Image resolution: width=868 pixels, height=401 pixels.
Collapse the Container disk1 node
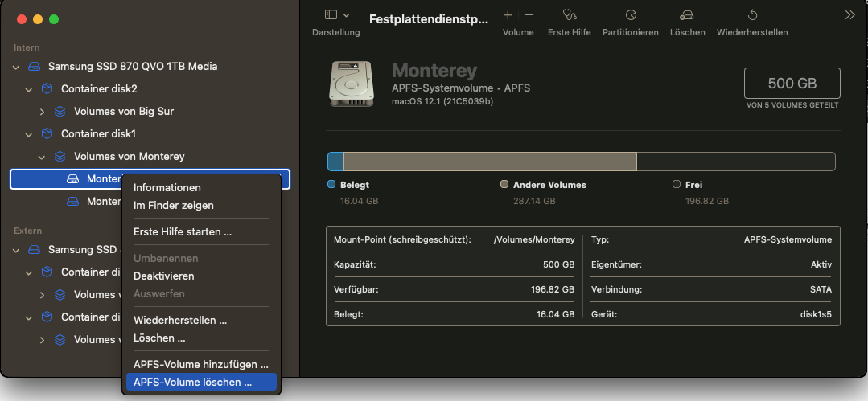29,134
